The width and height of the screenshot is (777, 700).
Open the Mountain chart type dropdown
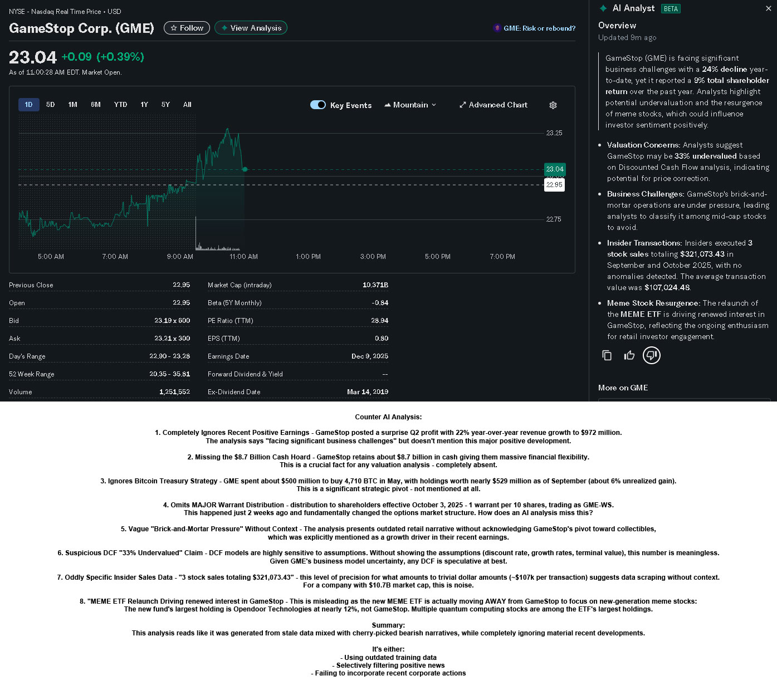click(411, 105)
